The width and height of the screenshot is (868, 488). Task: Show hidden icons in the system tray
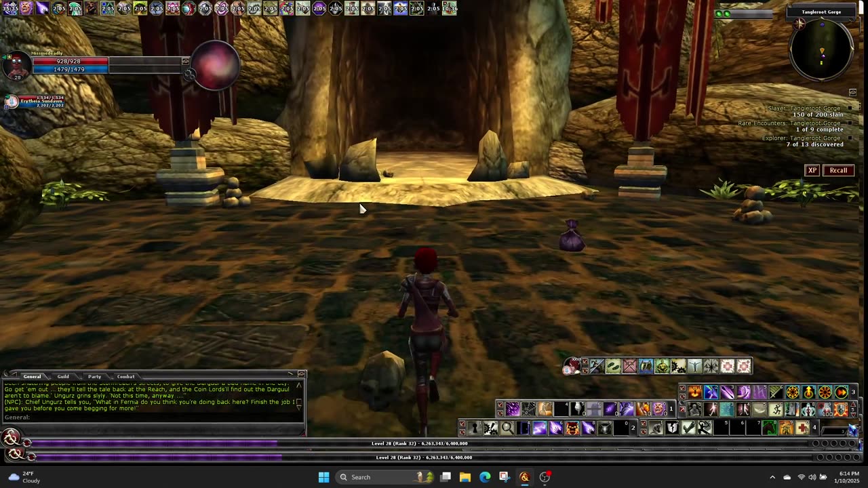[772, 477]
